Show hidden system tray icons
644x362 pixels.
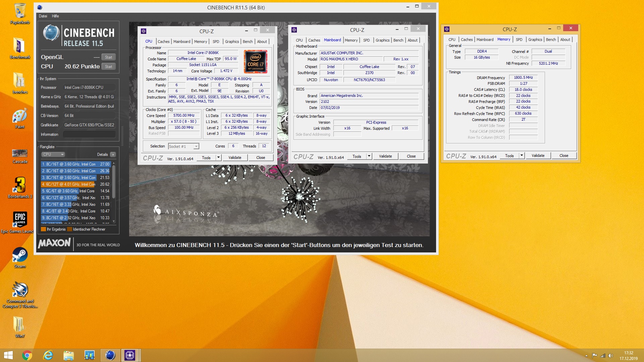coord(586,356)
